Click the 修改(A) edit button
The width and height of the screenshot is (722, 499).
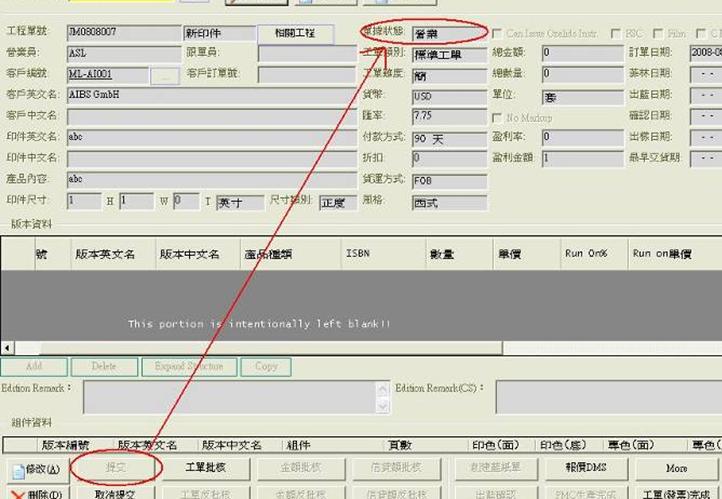[36, 468]
